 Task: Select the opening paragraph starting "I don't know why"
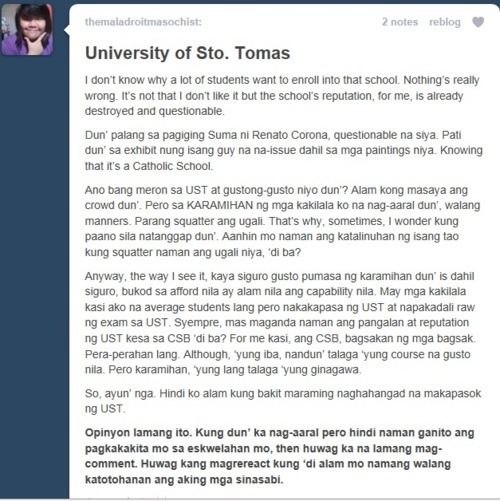click(x=282, y=96)
